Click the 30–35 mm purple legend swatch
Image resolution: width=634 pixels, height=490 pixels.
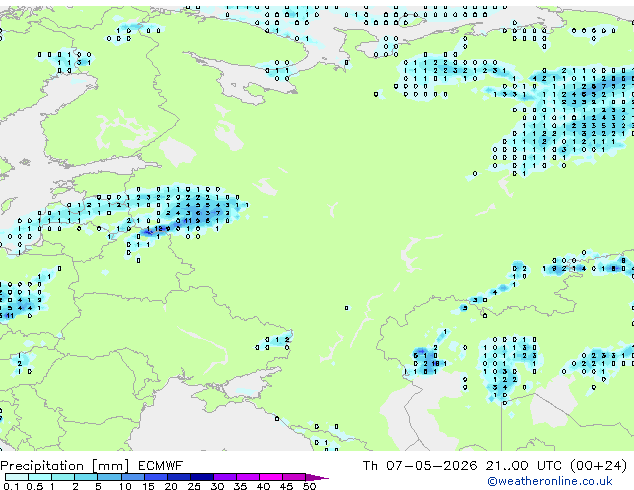(x=225, y=477)
